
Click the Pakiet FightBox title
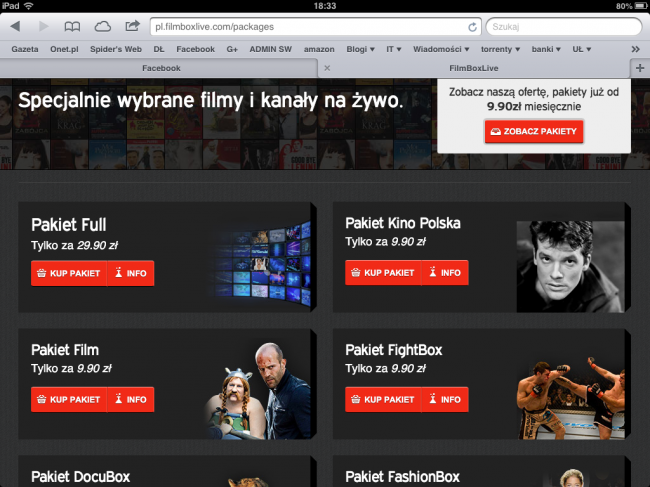(x=394, y=350)
